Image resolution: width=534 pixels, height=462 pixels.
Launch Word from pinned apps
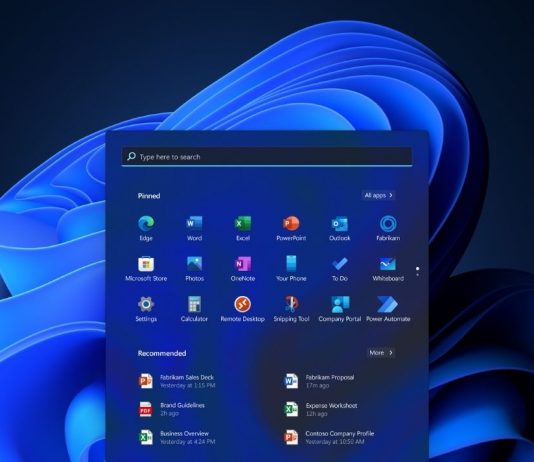click(194, 228)
